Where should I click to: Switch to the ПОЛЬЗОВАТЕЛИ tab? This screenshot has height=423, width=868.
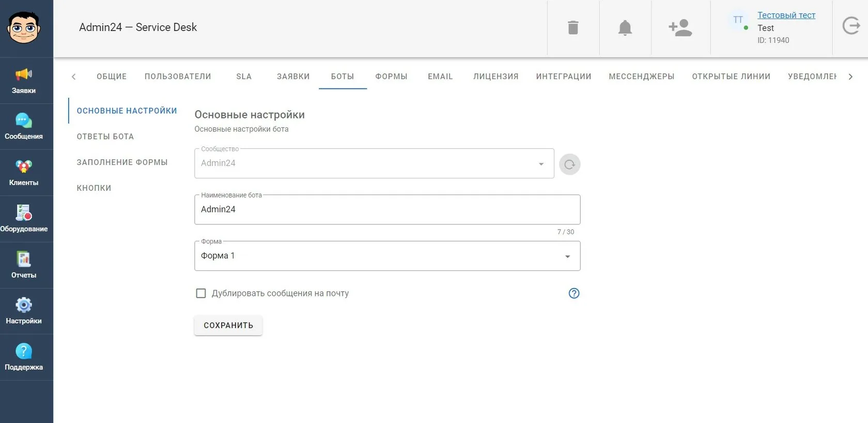[x=178, y=77]
